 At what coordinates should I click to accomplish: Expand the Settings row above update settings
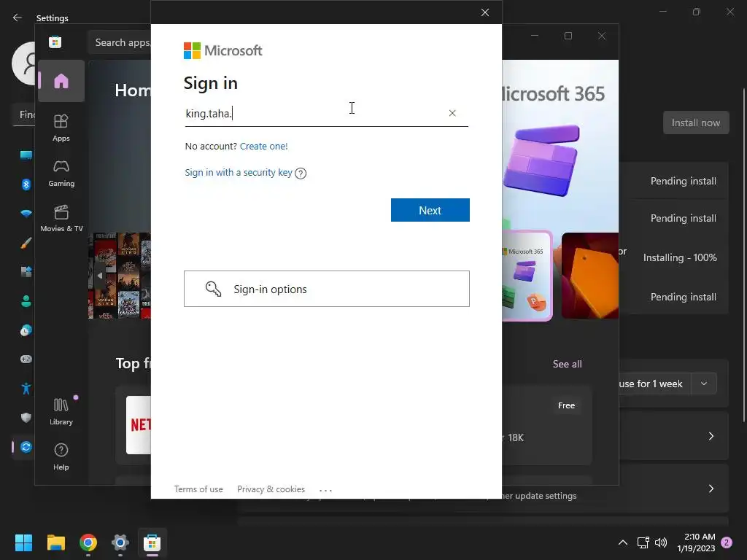[711, 436]
